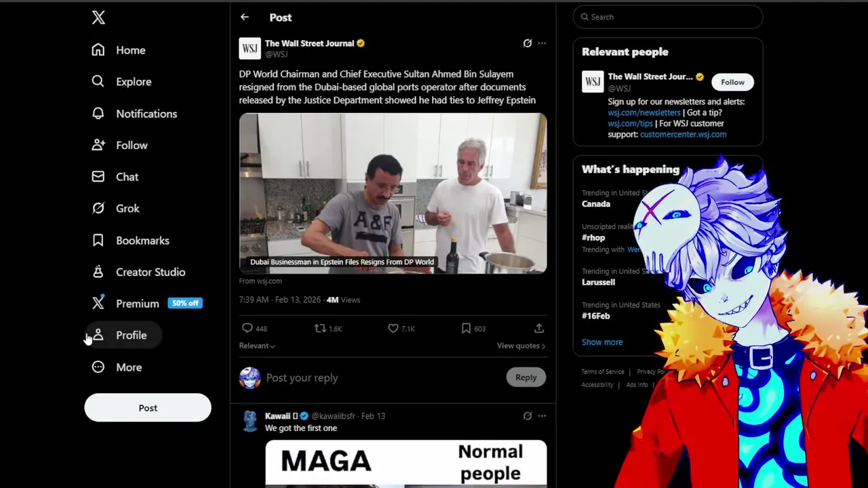Click the Post button in the sidebar
Image resolution: width=868 pixels, height=488 pixels.
[148, 408]
